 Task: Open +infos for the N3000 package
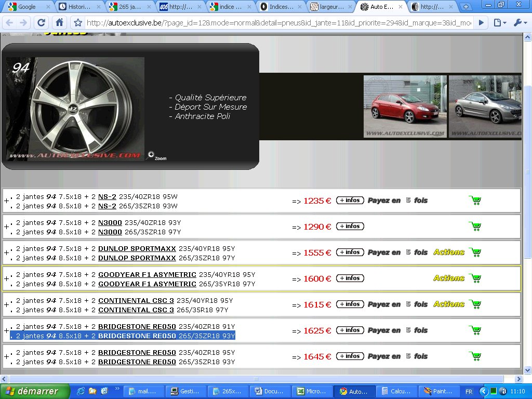[x=350, y=227]
